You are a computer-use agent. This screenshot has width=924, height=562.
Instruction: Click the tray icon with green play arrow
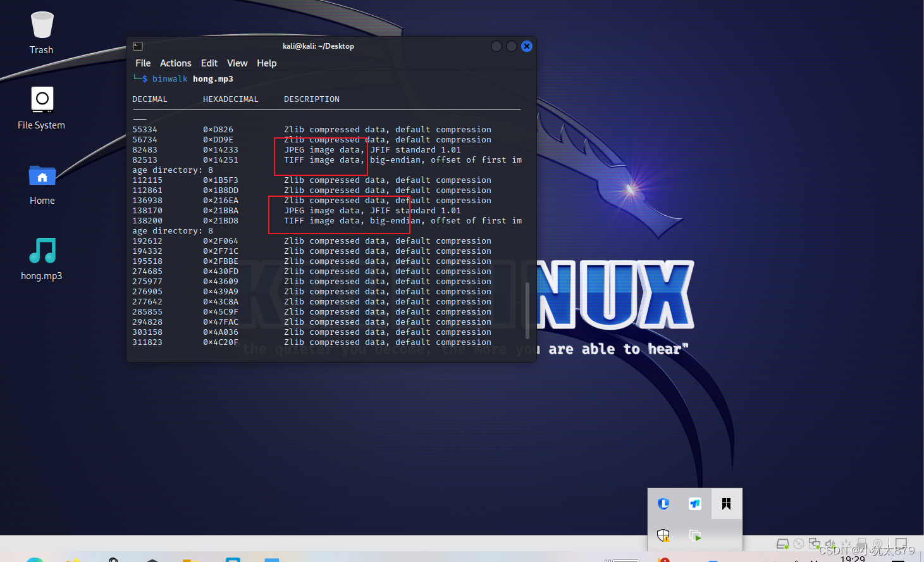(695, 535)
